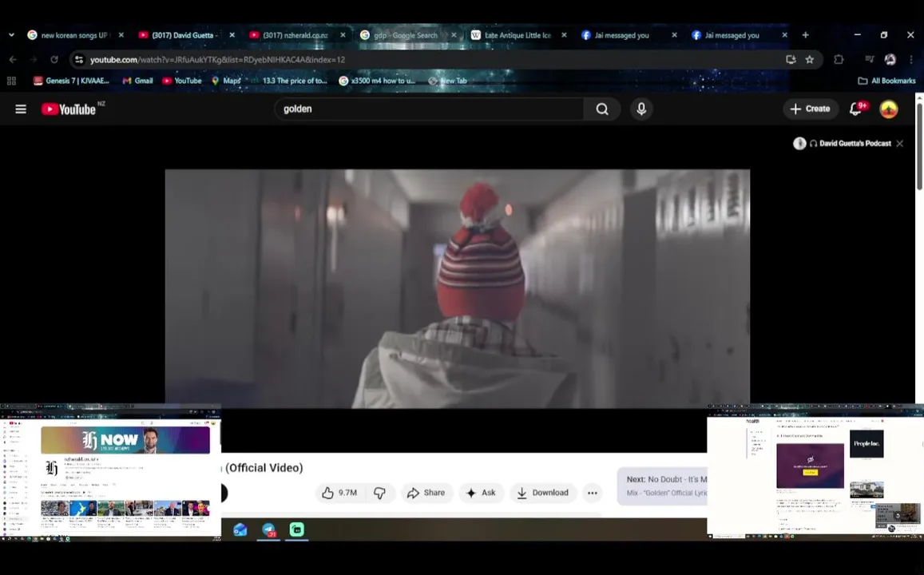Select the nzherald window preview thumbnail

pyautogui.click(x=110, y=472)
